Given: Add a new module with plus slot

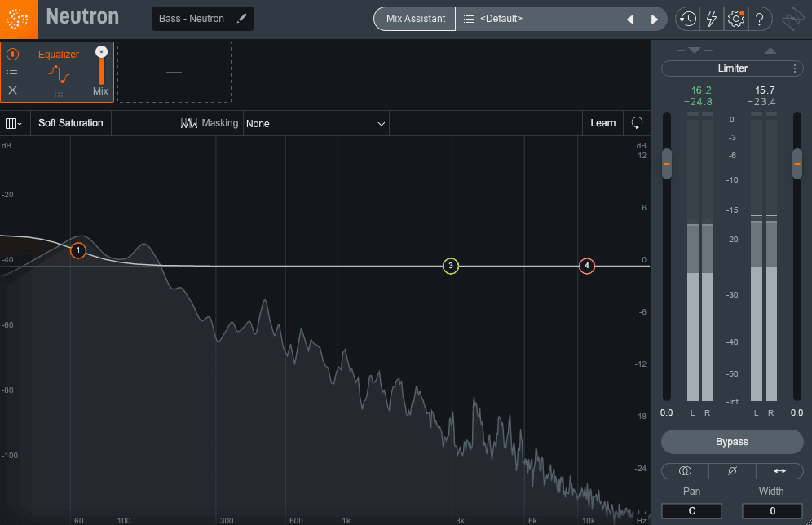Looking at the screenshot, I should point(174,72).
